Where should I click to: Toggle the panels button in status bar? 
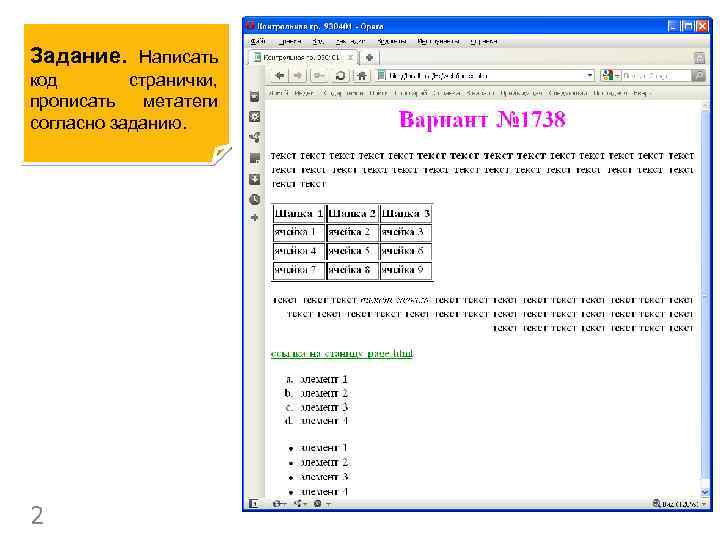click(x=253, y=504)
